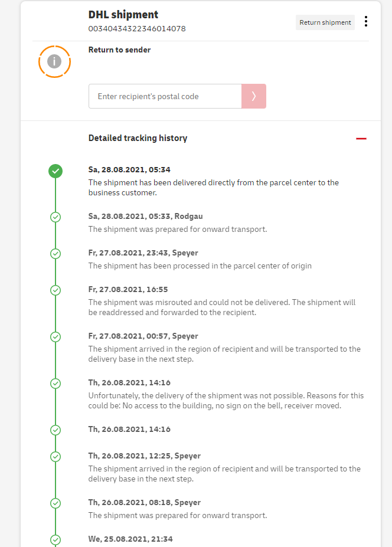Click the 00:57 Speyer timeline checkmark
Image resolution: width=392 pixels, height=547 pixels.
pyautogui.click(x=55, y=336)
